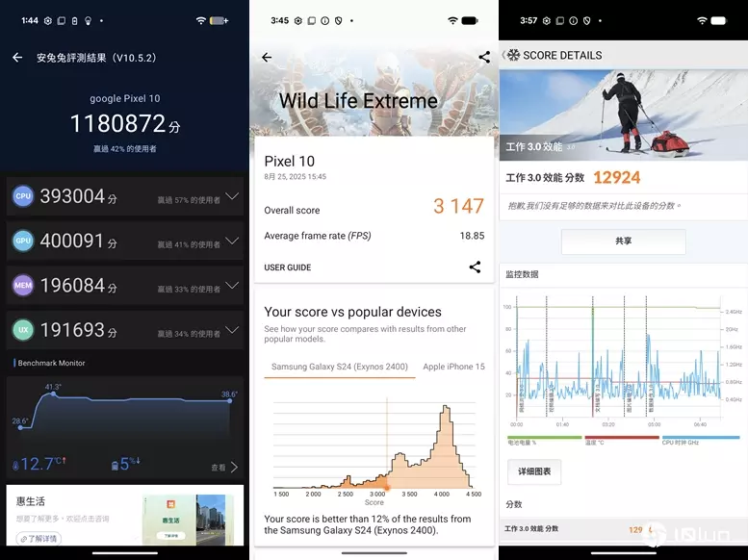Tap the 监控数据 section heading

[x=522, y=274]
